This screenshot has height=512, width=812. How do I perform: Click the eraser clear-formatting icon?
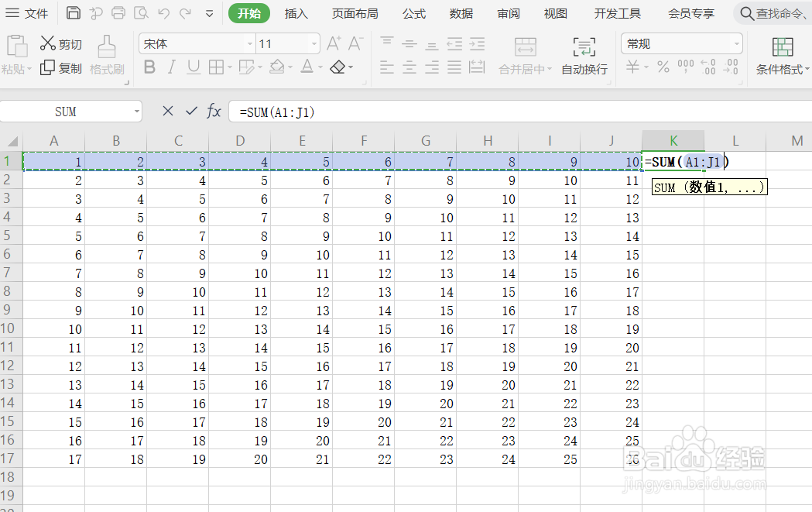pyautogui.click(x=338, y=67)
